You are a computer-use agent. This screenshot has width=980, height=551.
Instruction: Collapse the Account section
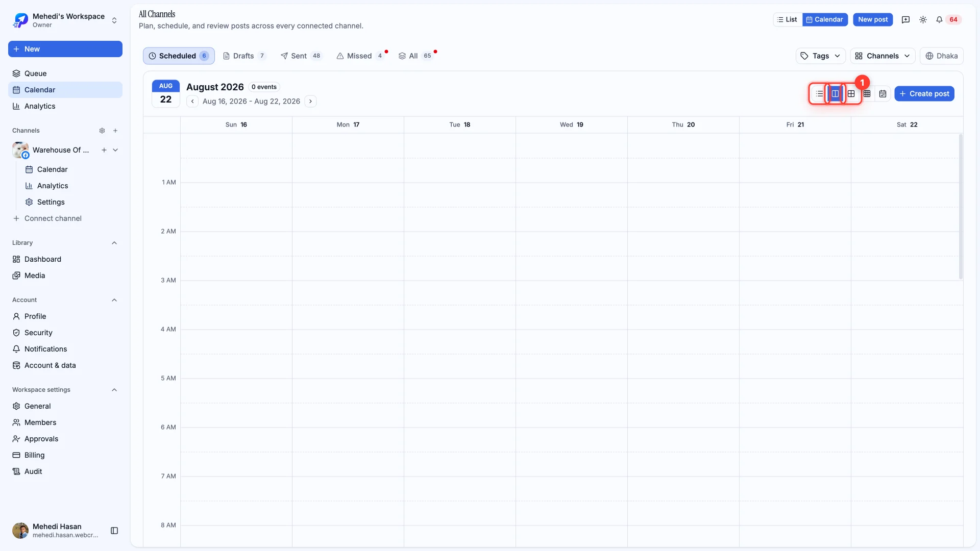pos(114,300)
